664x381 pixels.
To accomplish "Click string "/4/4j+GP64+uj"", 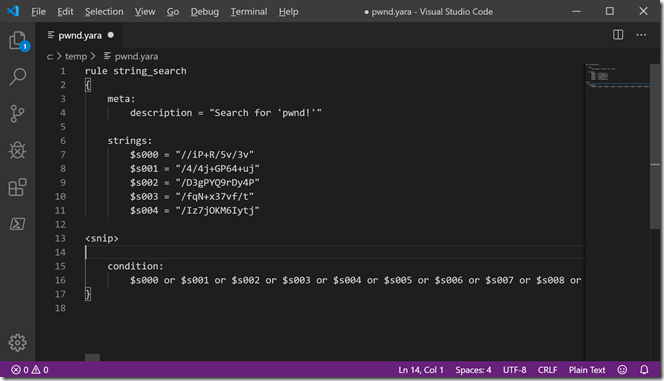I will (x=217, y=168).
